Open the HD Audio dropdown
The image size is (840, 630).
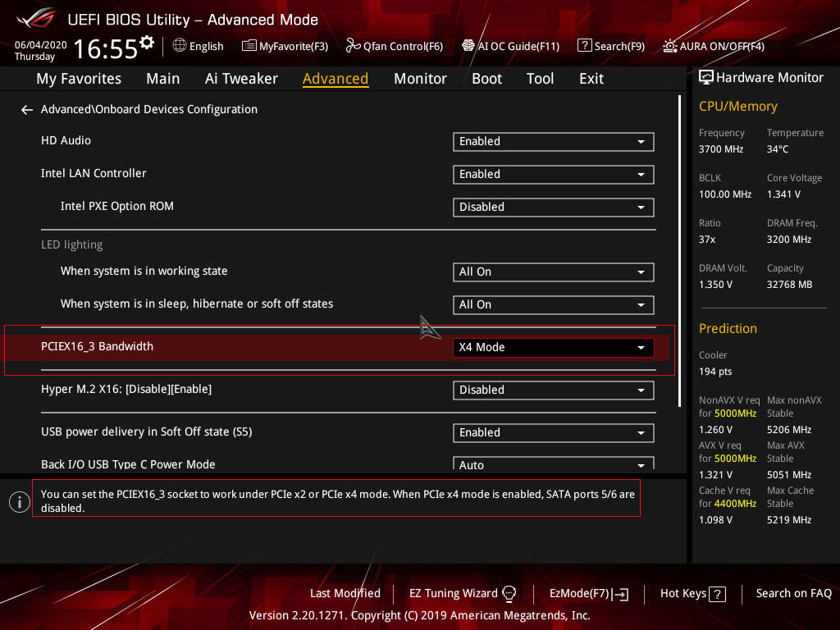(553, 142)
